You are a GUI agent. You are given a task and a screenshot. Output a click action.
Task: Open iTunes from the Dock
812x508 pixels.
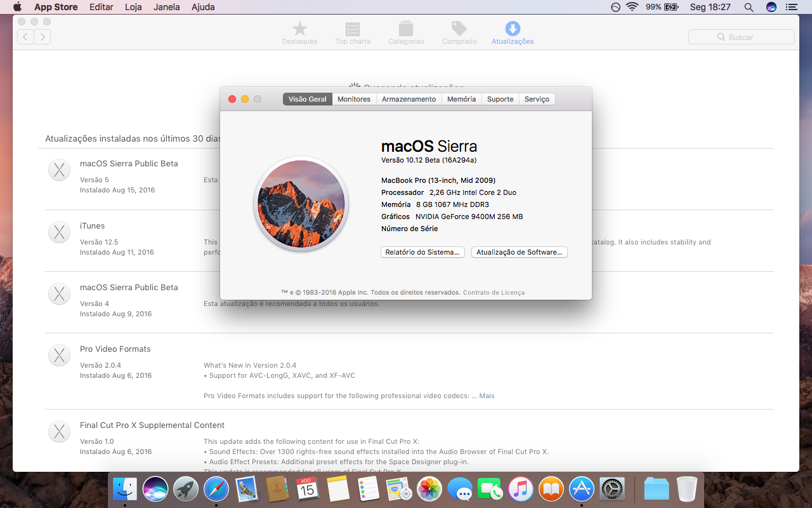521,489
